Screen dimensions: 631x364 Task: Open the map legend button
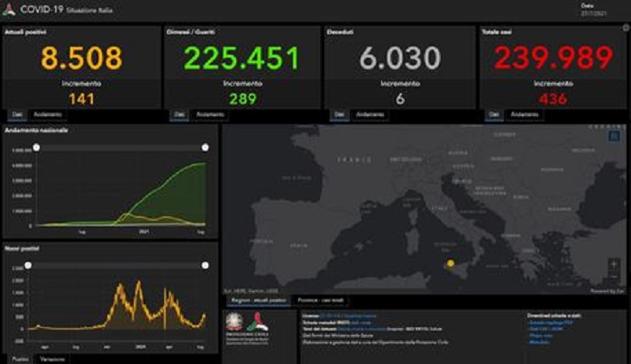click(615, 137)
